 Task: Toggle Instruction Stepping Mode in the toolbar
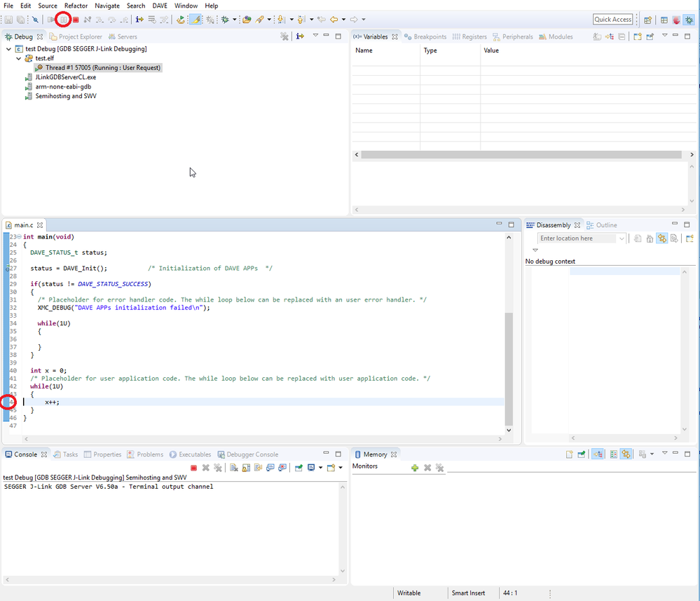tap(139, 20)
